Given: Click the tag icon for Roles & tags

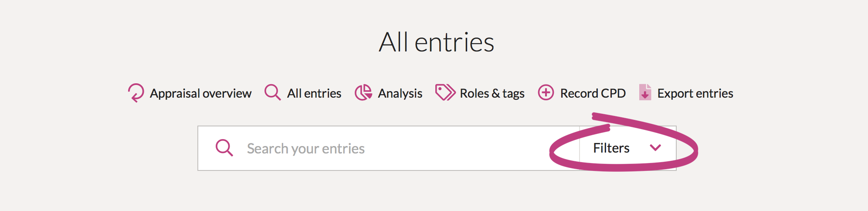Looking at the screenshot, I should (x=445, y=92).
